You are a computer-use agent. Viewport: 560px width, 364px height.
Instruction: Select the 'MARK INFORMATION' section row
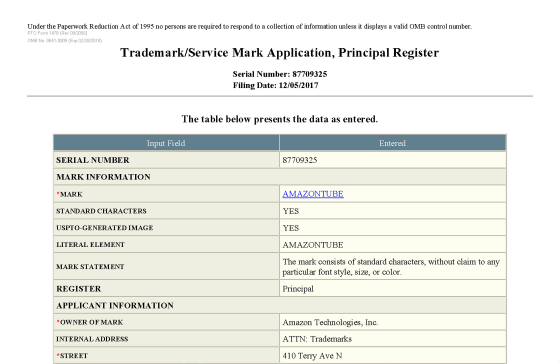[280, 177]
